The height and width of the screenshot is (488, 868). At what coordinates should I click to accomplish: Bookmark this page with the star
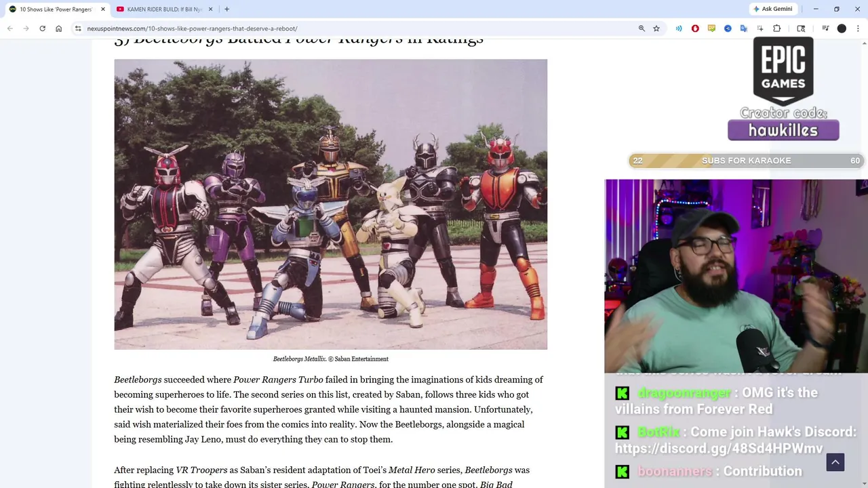656,28
